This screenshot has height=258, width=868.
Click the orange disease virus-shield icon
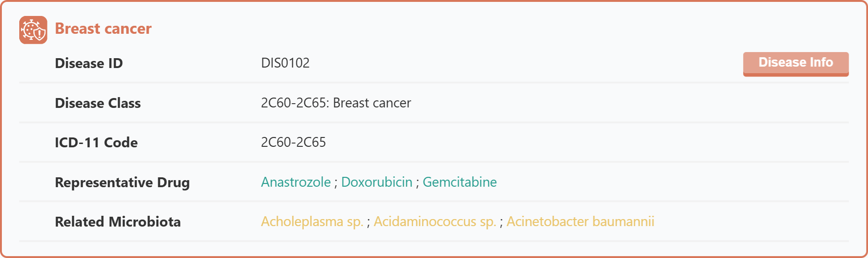tap(33, 30)
